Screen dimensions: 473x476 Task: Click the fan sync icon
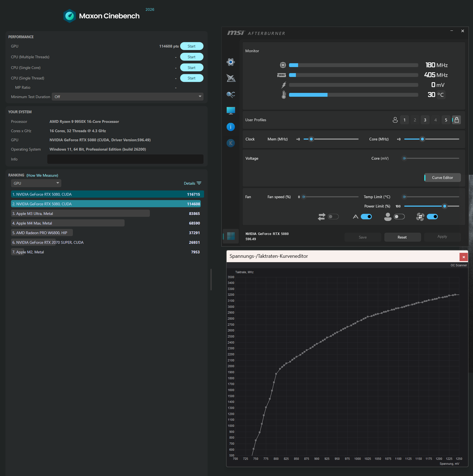click(x=420, y=217)
